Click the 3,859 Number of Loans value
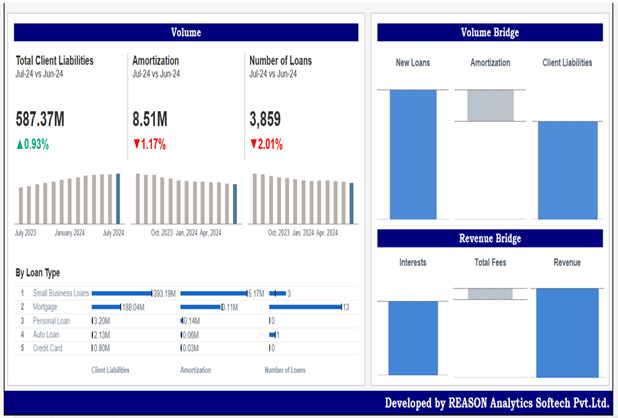The height and width of the screenshot is (418, 618). (265, 120)
